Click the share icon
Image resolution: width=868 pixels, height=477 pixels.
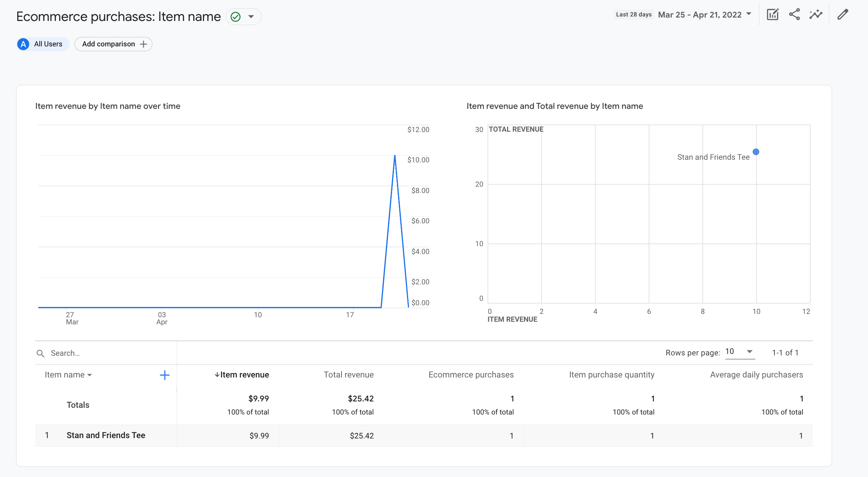(794, 15)
